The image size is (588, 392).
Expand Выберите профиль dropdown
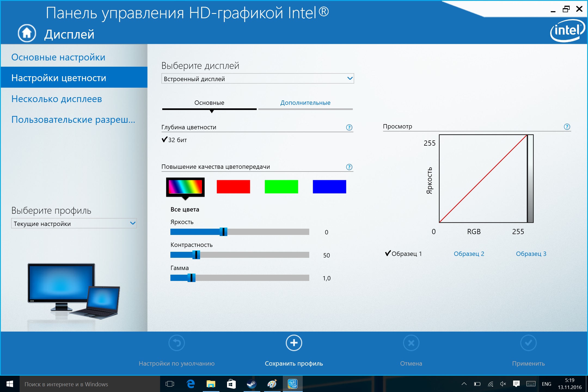(x=74, y=223)
